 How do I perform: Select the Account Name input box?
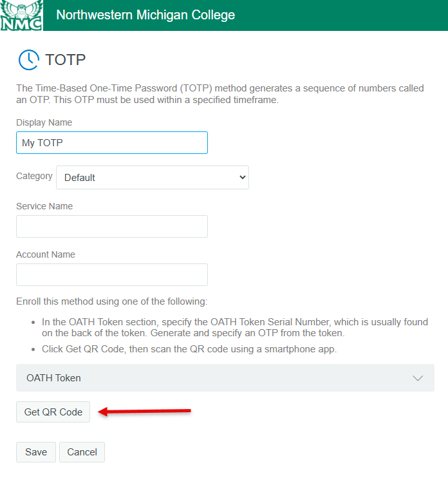[112, 274]
